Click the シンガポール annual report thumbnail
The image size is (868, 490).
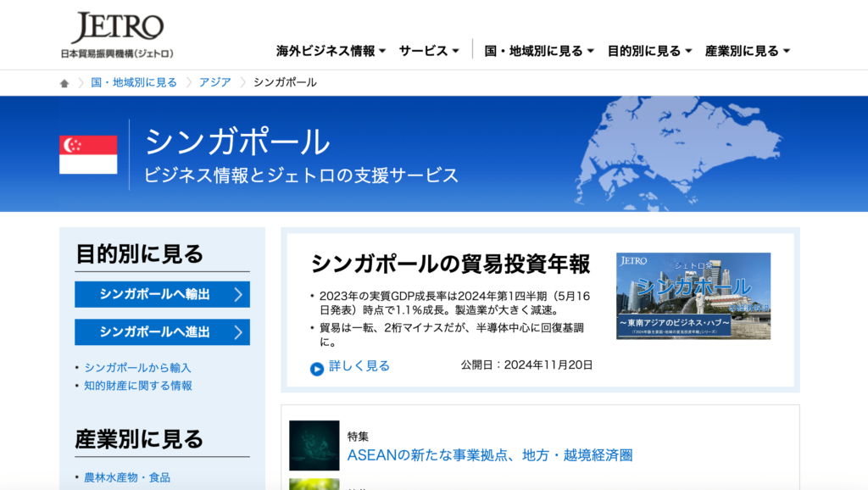click(x=693, y=296)
